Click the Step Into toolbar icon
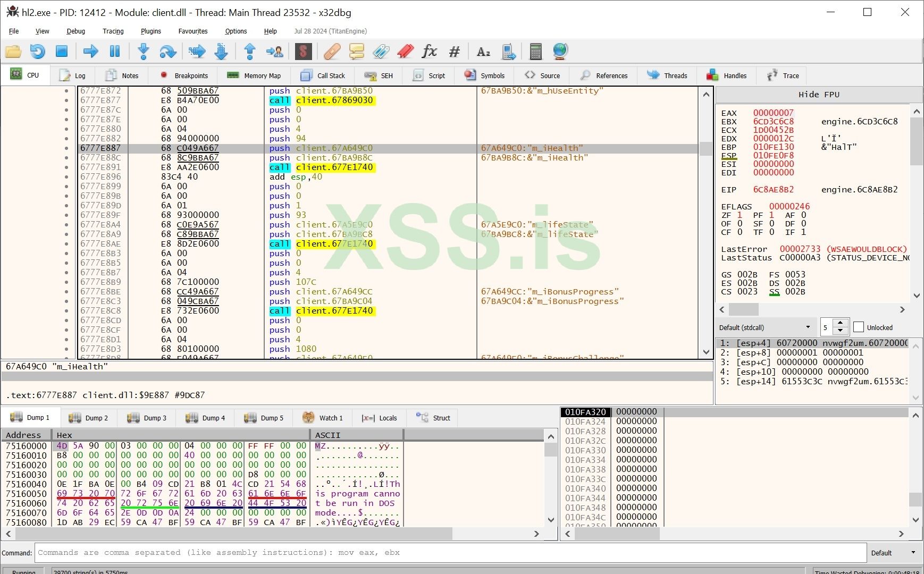This screenshot has height=574, width=924. pos(143,52)
